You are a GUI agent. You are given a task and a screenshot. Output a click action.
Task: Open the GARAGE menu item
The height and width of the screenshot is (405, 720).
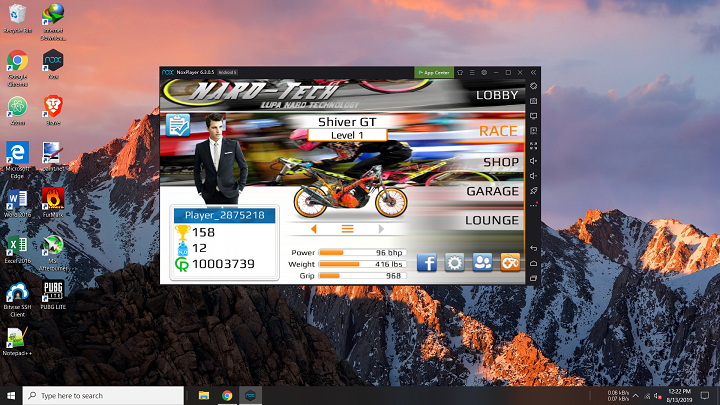(x=492, y=191)
